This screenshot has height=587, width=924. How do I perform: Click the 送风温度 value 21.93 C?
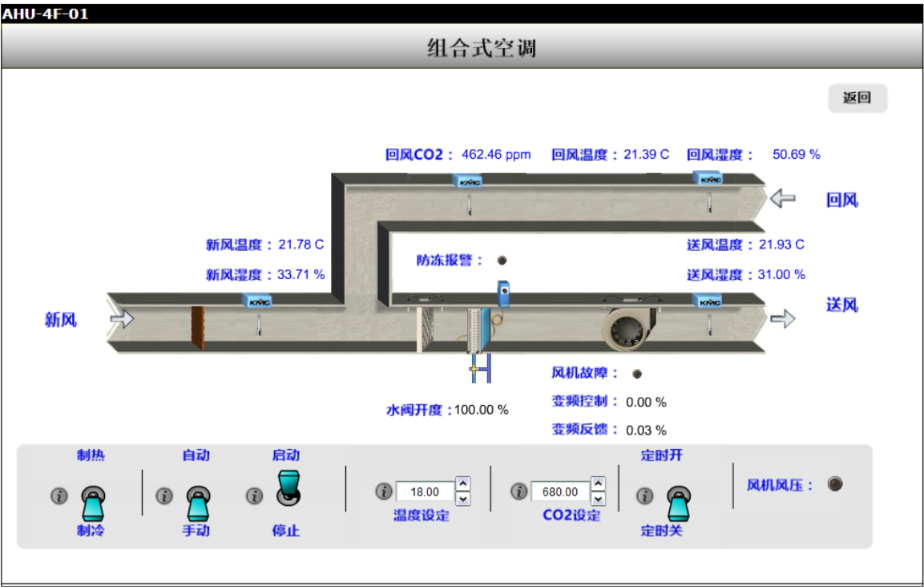coord(781,245)
